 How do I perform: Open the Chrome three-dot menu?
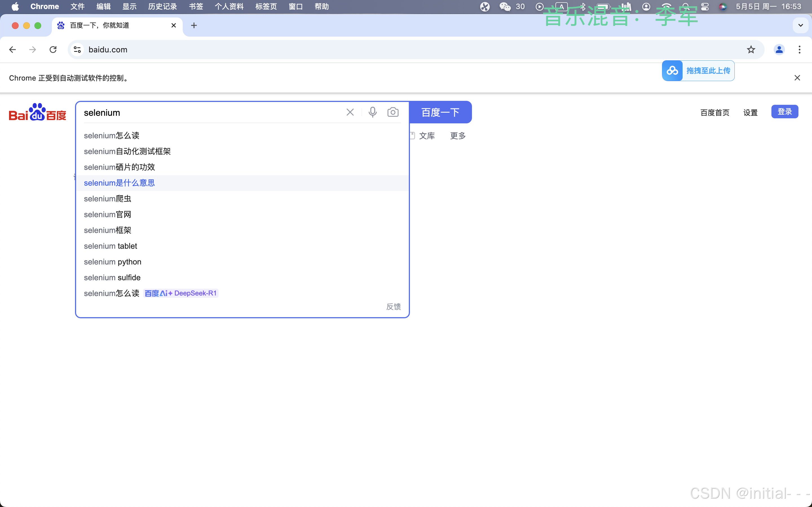point(800,50)
